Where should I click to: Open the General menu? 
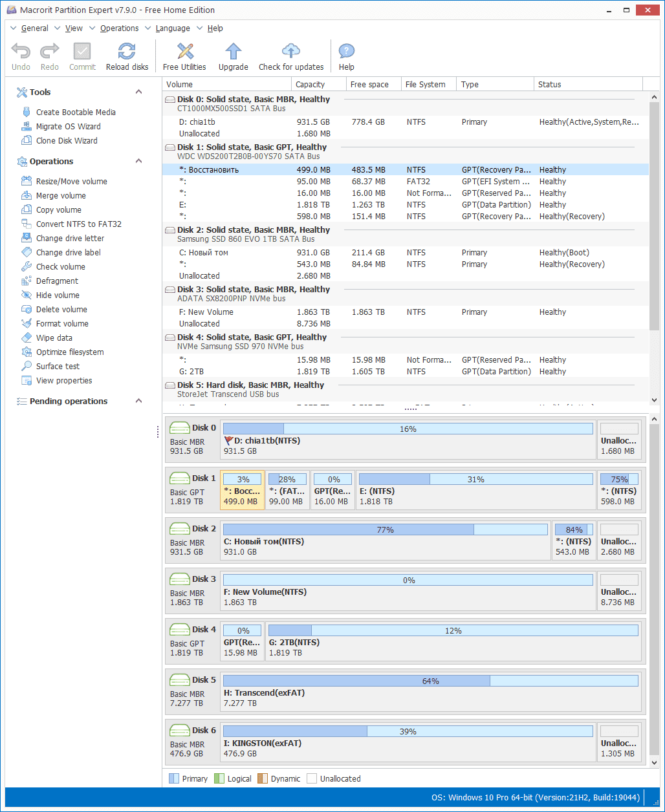click(x=34, y=28)
